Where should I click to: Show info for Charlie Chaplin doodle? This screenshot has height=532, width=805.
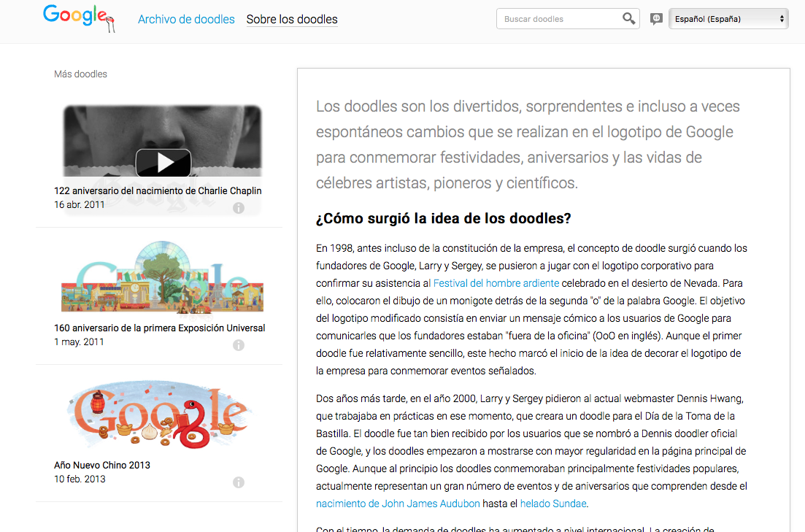click(x=238, y=208)
